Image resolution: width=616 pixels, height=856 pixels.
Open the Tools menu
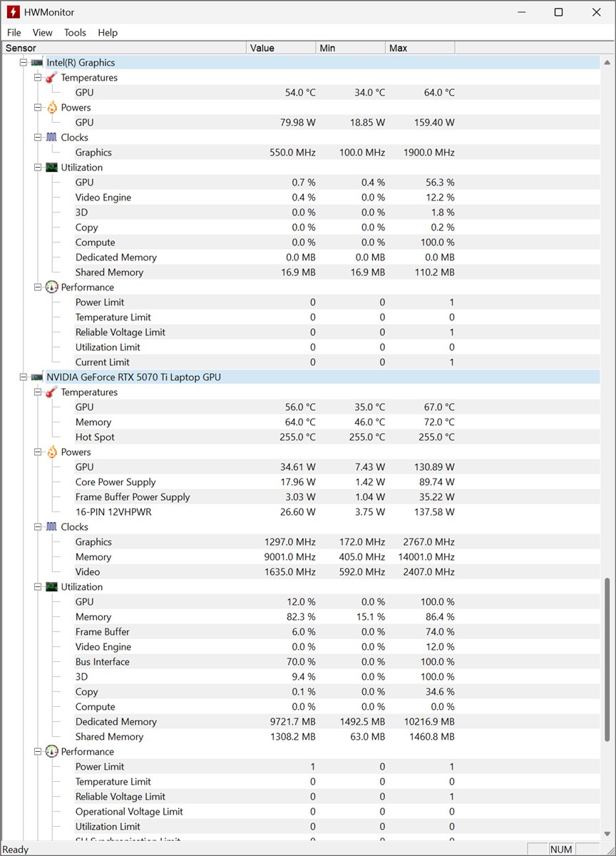tap(75, 33)
